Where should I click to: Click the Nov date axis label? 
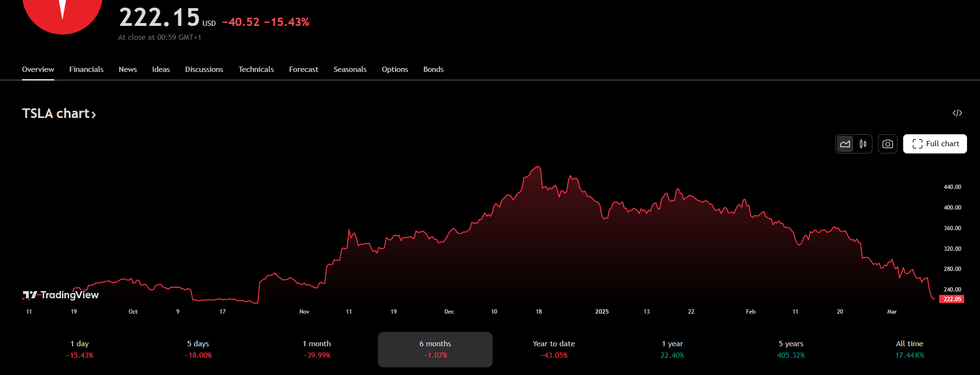click(x=304, y=312)
